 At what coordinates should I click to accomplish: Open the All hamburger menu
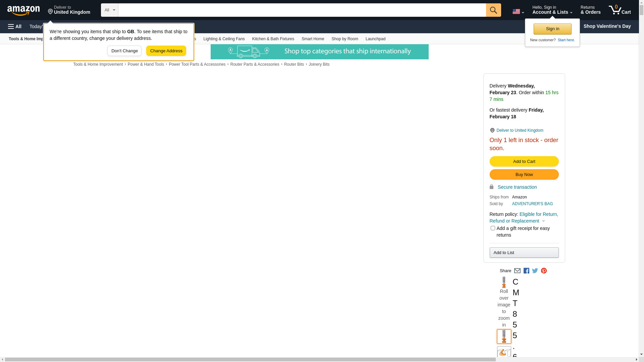pyautogui.click(x=15, y=26)
